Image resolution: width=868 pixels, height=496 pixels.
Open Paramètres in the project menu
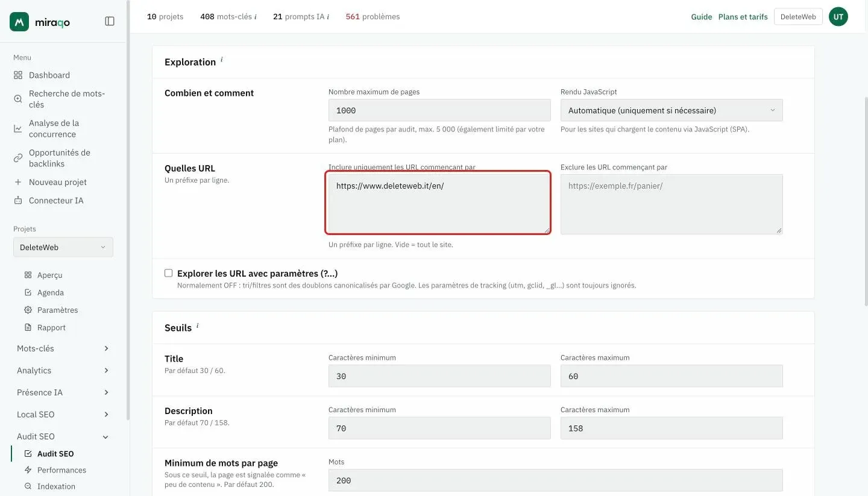[58, 310]
